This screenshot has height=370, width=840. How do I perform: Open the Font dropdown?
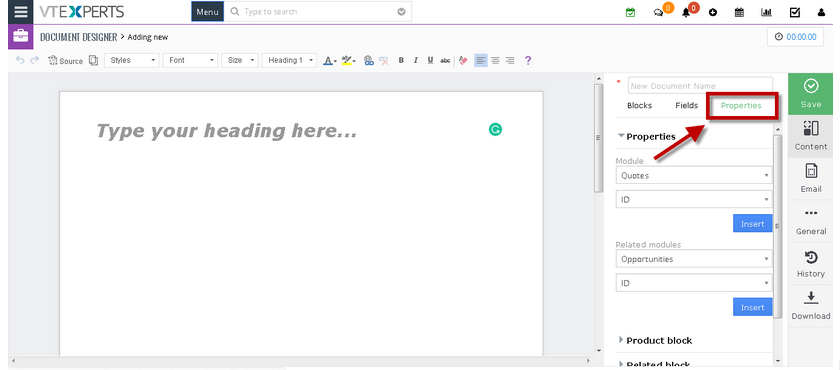click(x=191, y=61)
